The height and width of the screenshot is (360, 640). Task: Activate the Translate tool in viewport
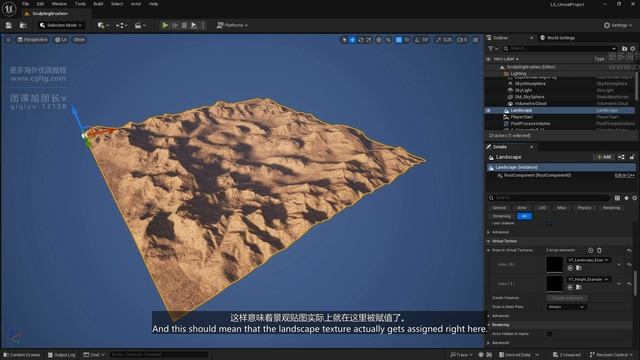tap(352, 40)
